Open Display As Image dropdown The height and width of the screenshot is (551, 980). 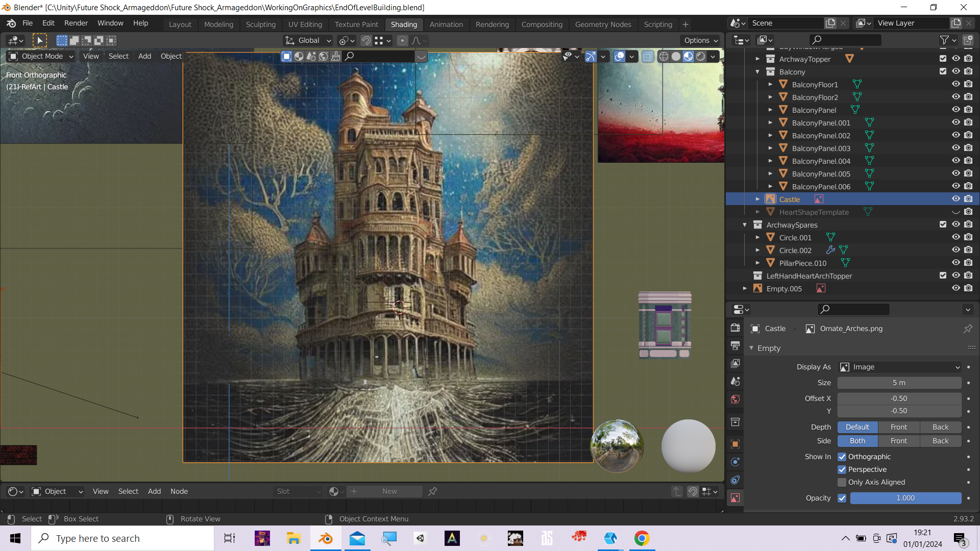click(900, 367)
